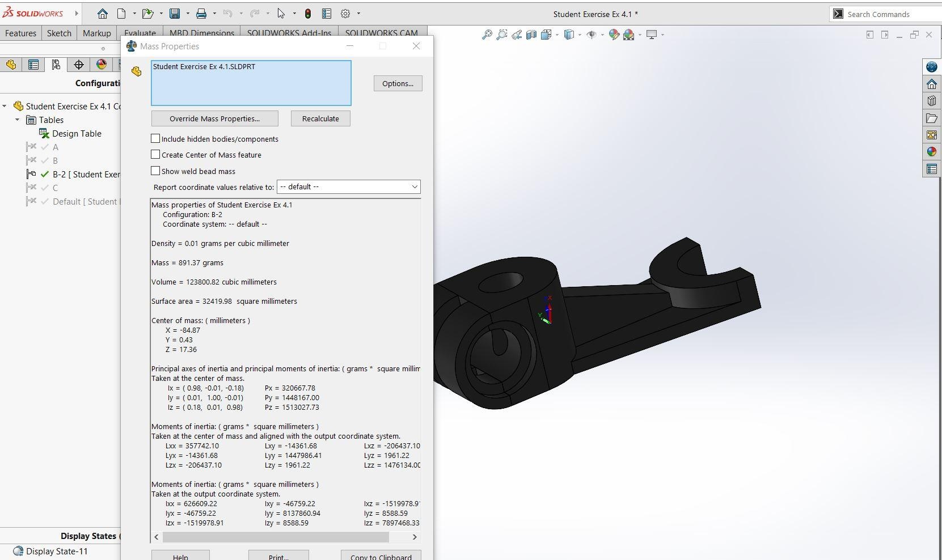The image size is (942, 560).
Task: Click the scroll right arrow in results
Action: [x=415, y=537]
